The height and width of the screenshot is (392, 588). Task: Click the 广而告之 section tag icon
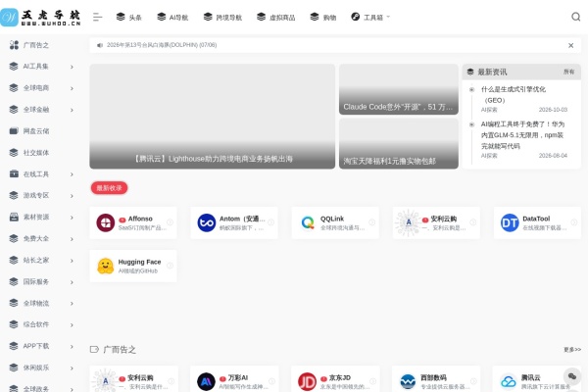coord(94,350)
